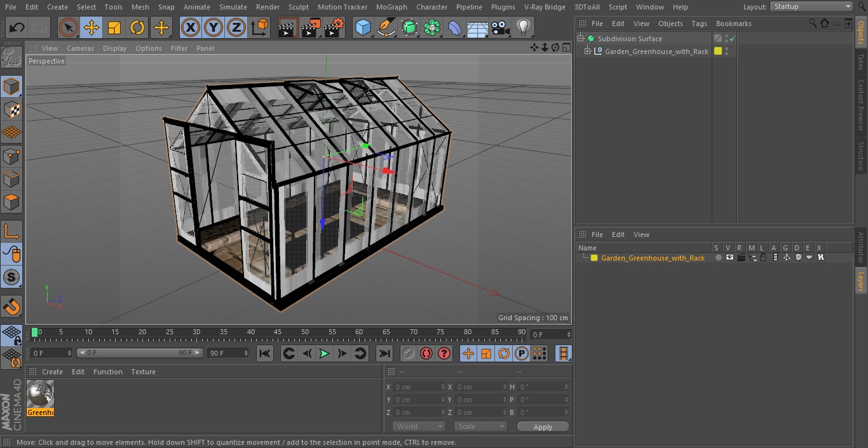Open the World coordinate dropdown

(419, 426)
